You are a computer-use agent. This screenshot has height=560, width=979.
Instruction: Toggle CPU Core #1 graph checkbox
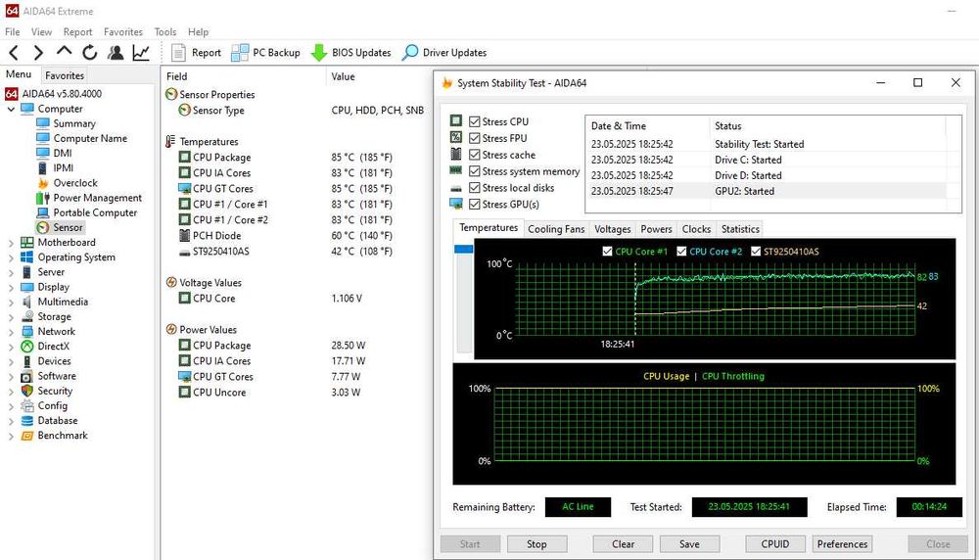pyautogui.click(x=607, y=251)
